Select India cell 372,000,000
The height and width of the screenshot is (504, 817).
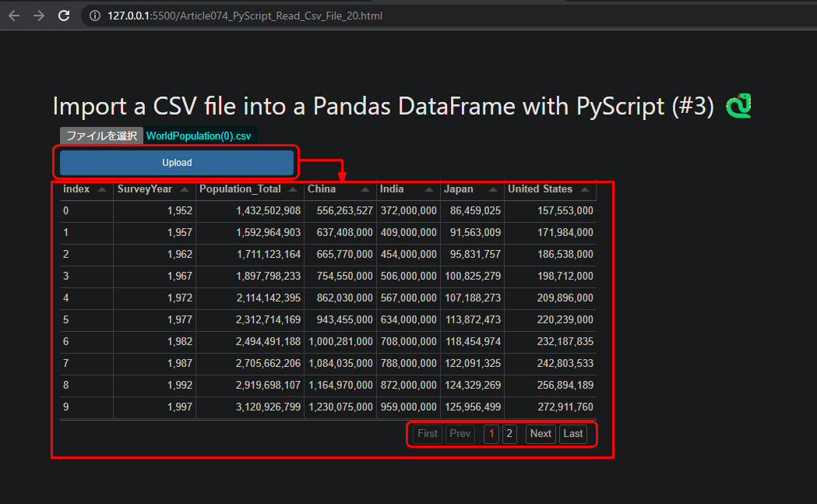[x=408, y=210]
